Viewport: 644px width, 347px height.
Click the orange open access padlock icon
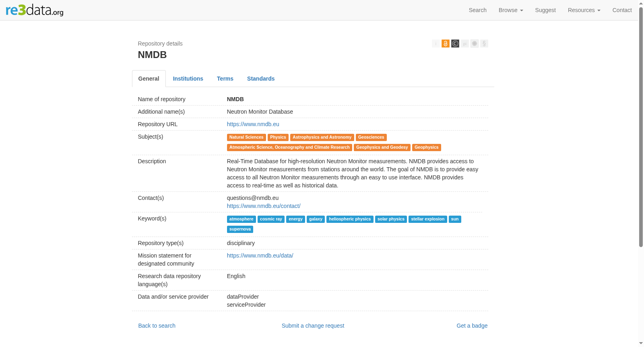pyautogui.click(x=446, y=44)
